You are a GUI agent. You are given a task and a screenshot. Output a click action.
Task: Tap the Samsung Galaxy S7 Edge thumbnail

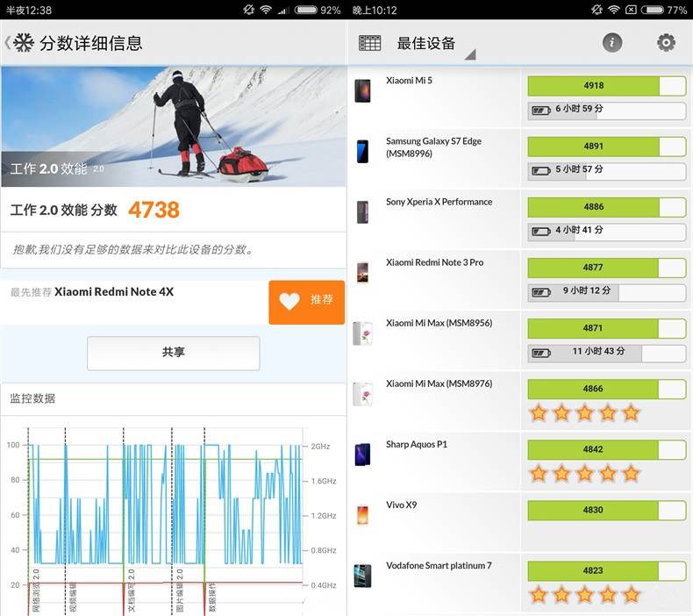(x=362, y=152)
